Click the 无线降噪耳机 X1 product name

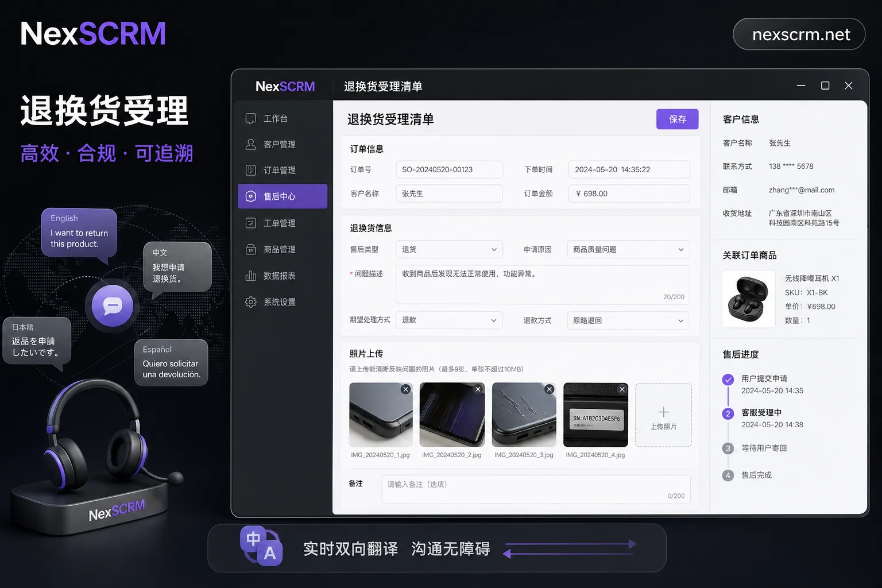click(812, 278)
